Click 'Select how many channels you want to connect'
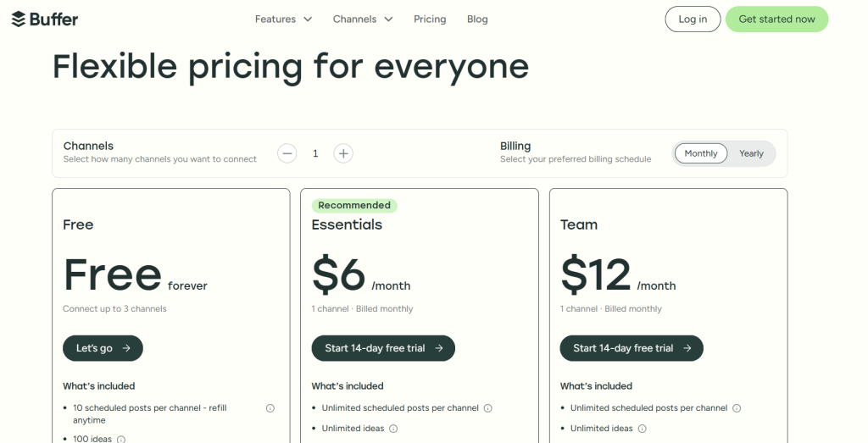The height and width of the screenshot is (443, 868). point(160,159)
